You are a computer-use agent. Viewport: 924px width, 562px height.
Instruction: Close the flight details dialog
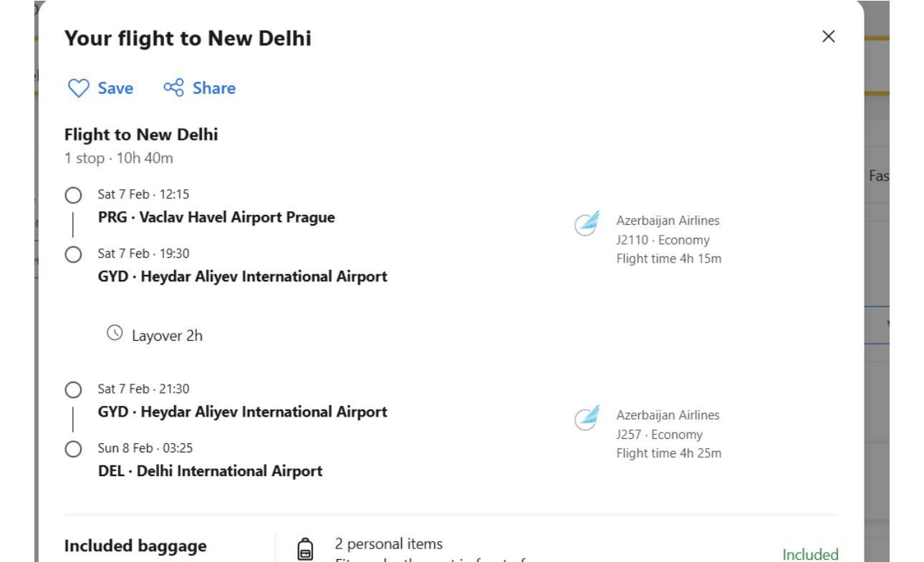(x=829, y=37)
